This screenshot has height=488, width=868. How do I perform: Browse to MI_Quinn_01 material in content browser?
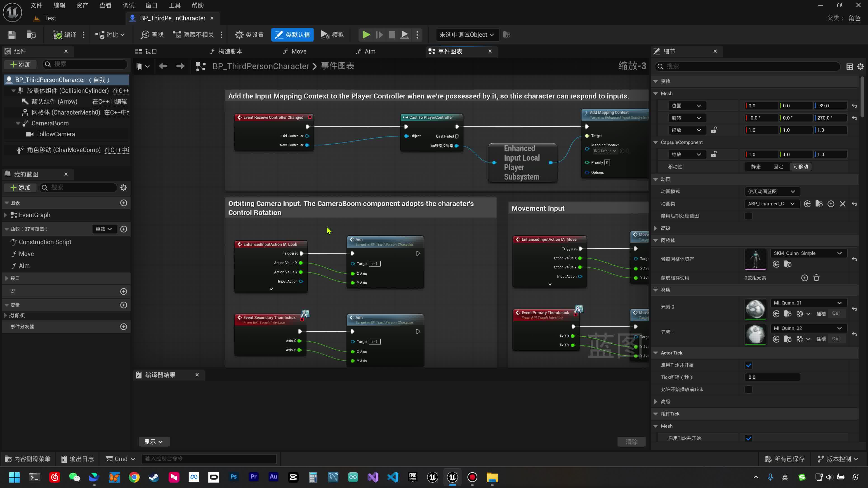click(788, 314)
